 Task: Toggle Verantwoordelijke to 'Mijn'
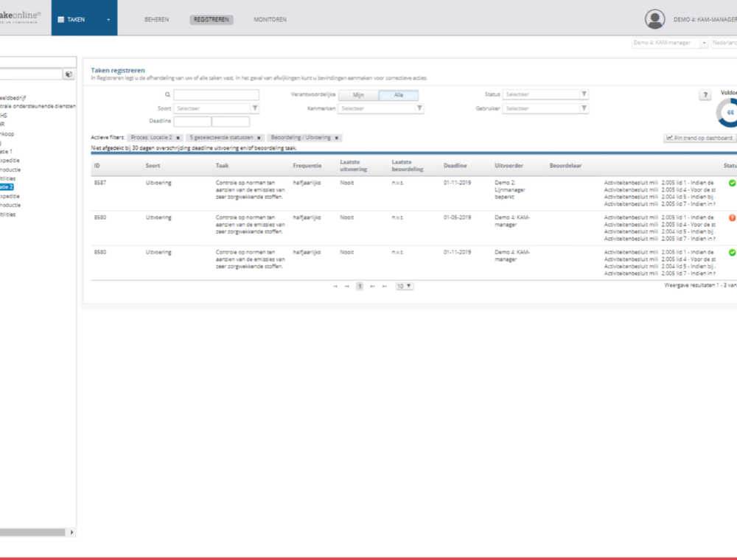[359, 95]
